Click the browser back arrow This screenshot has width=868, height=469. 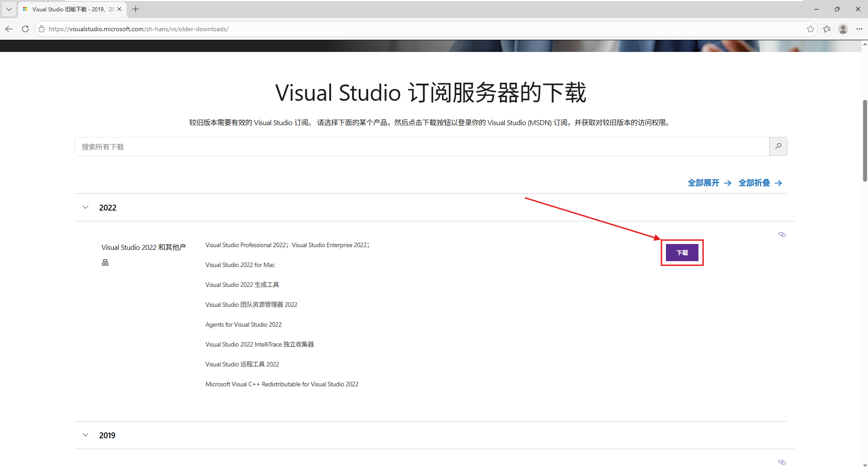pyautogui.click(x=9, y=29)
